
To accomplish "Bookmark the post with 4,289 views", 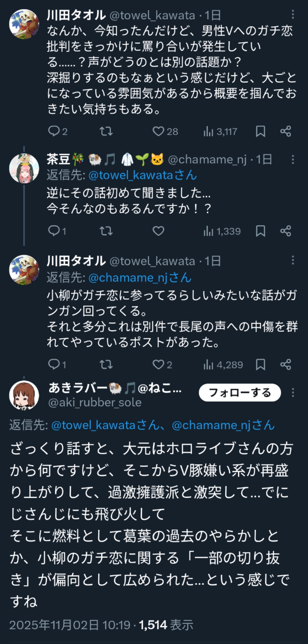I will point(260,364).
